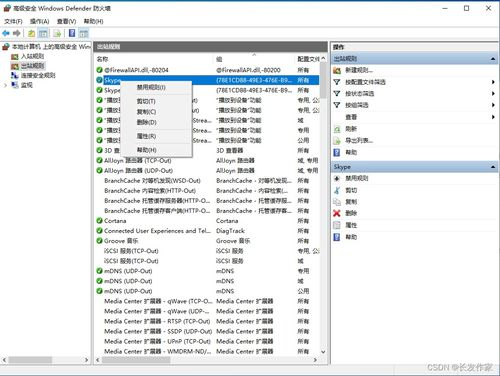The image size is (500, 376).
Task: Collapse the 出站规则 actions section arrow
Action: [493, 59]
